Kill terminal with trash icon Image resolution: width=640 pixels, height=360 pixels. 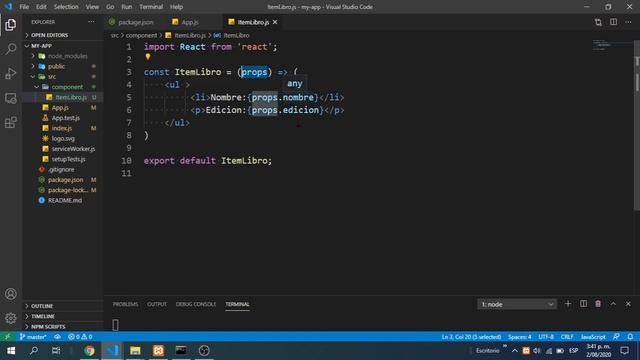click(598, 304)
